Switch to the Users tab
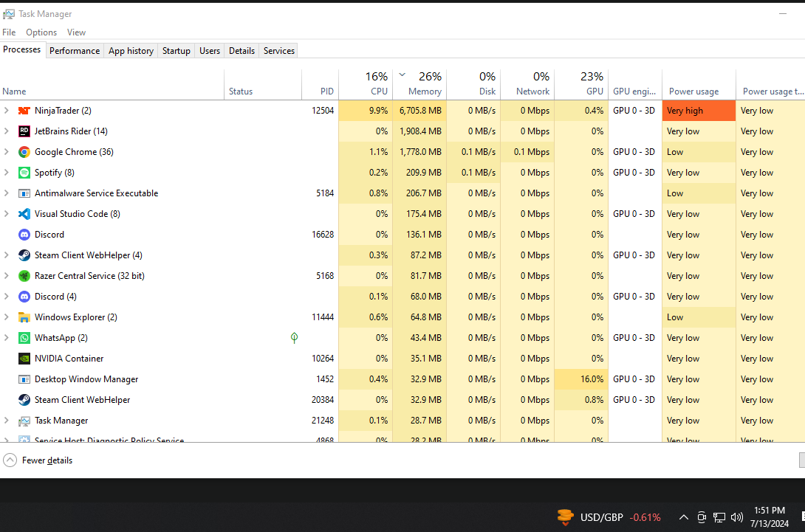805x532 pixels. (x=210, y=51)
